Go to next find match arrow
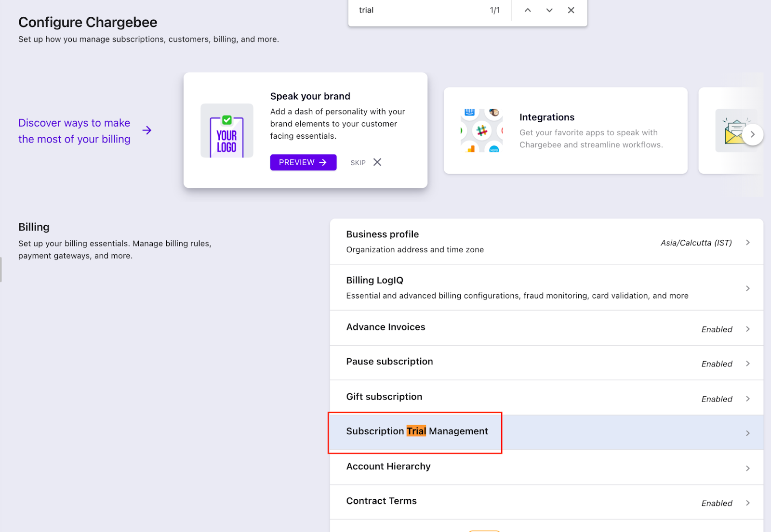771x532 pixels. coord(549,10)
